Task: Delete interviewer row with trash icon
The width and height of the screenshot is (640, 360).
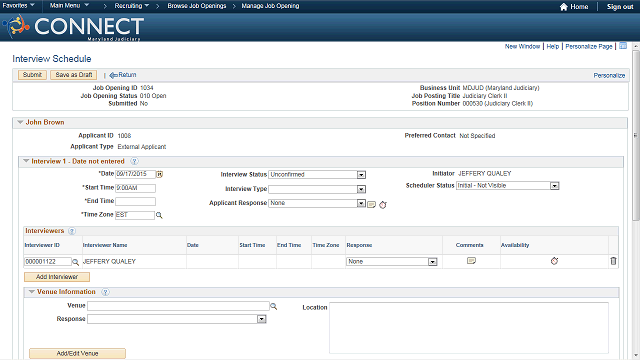Action: pyautogui.click(x=613, y=261)
